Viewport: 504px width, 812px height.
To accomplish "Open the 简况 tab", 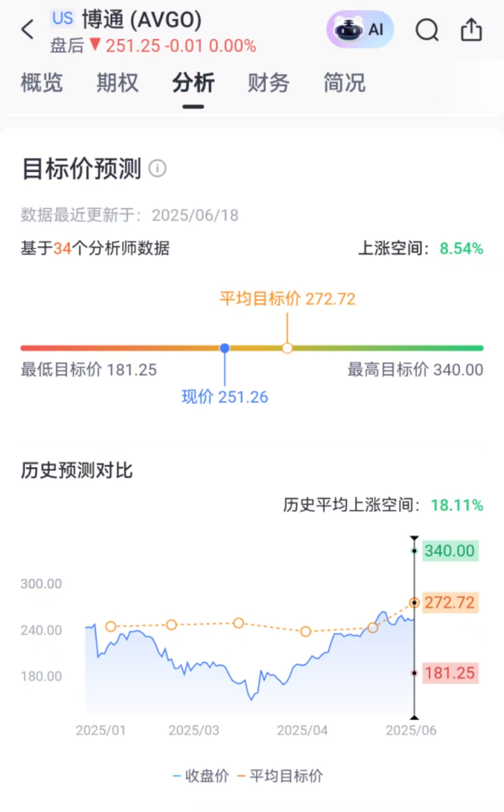I will tap(344, 83).
